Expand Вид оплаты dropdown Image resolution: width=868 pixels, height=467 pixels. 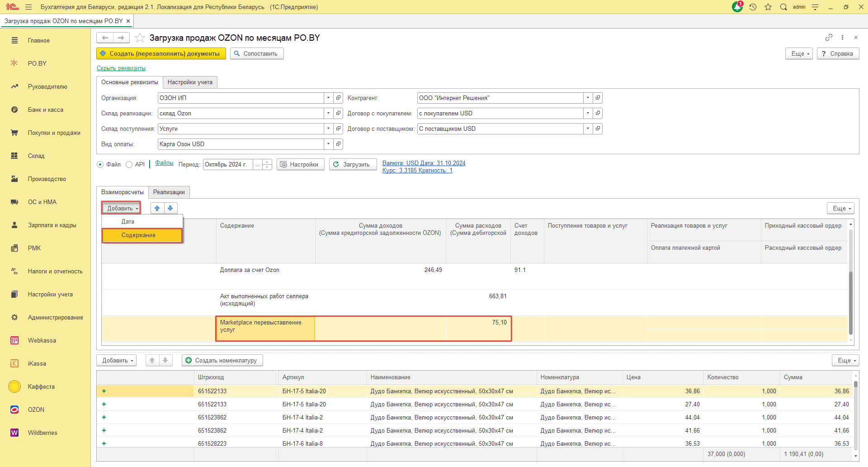(x=329, y=144)
